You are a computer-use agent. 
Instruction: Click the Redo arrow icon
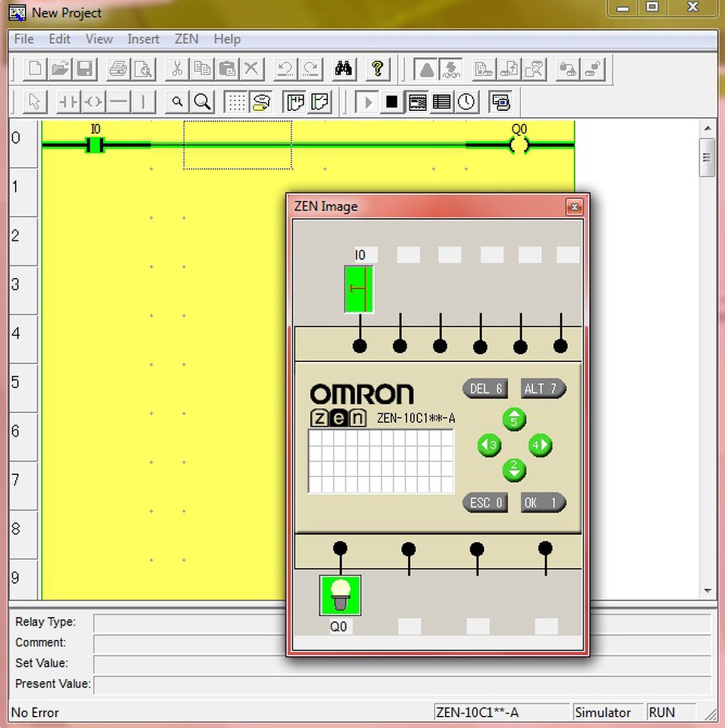310,69
